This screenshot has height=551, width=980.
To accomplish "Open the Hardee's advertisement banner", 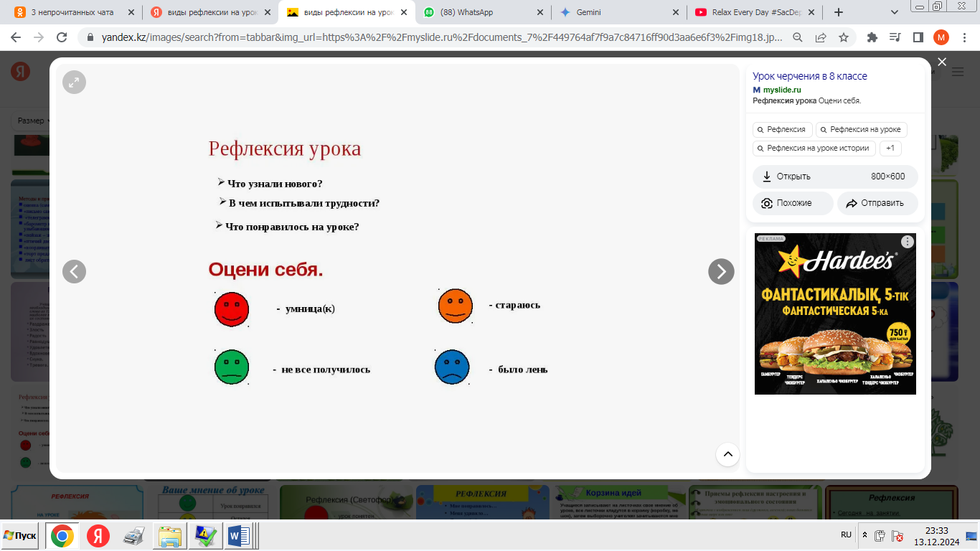I will (835, 314).
